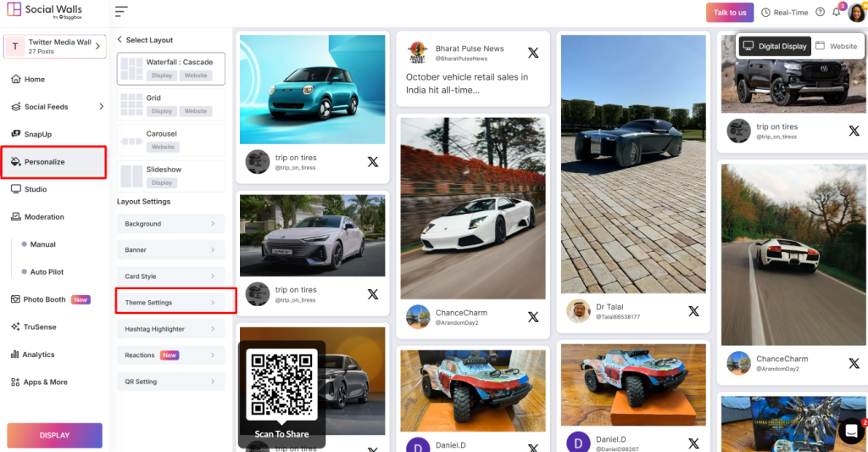This screenshot has height=452, width=868.
Task: Click the Grid layout thumbnail icon
Action: tap(131, 104)
